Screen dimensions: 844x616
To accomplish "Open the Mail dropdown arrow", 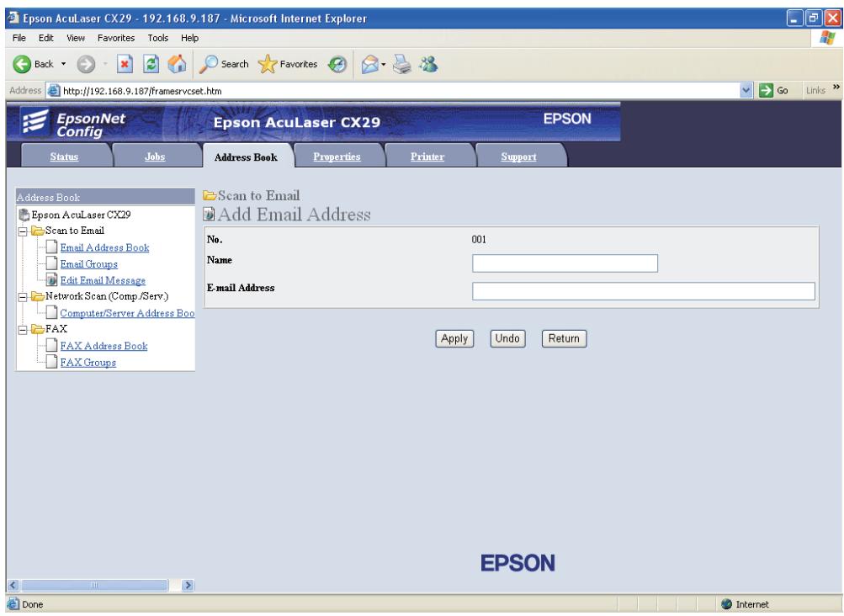I will click(383, 65).
